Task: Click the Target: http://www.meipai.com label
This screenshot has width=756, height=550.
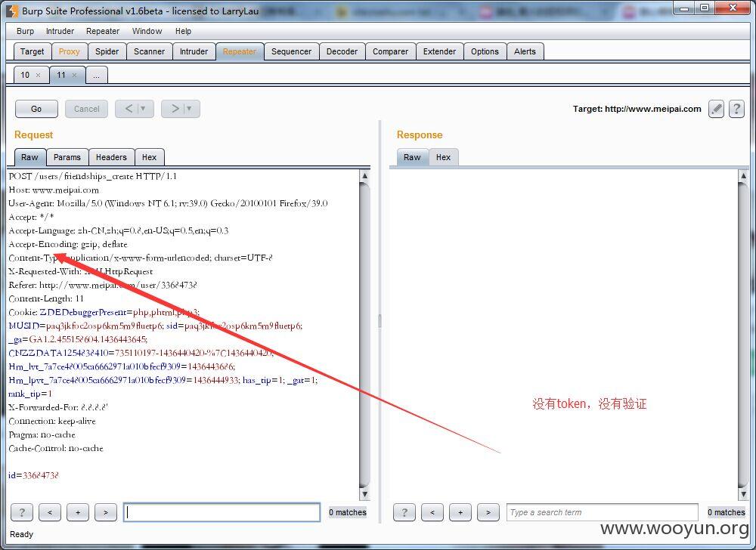Action: [637, 109]
